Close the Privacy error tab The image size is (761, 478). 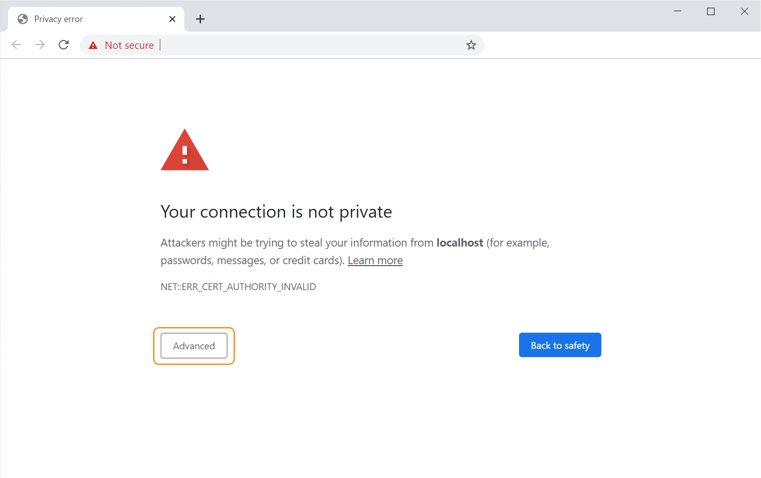[172, 19]
